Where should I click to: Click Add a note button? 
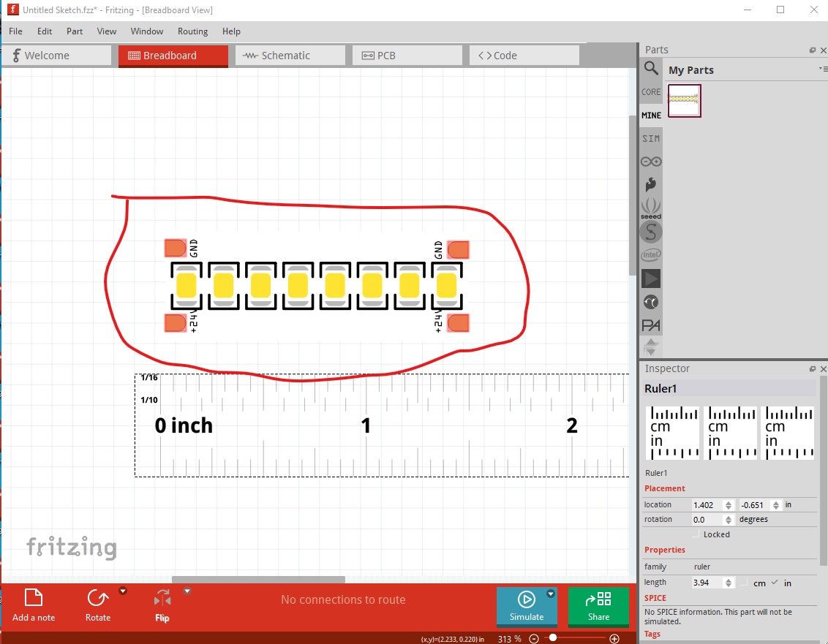33,605
